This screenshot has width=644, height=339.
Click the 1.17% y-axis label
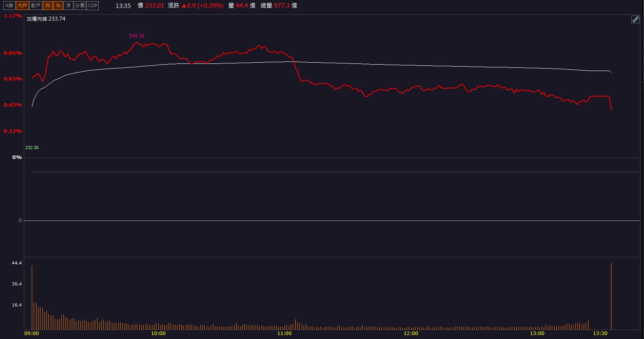pyautogui.click(x=13, y=16)
